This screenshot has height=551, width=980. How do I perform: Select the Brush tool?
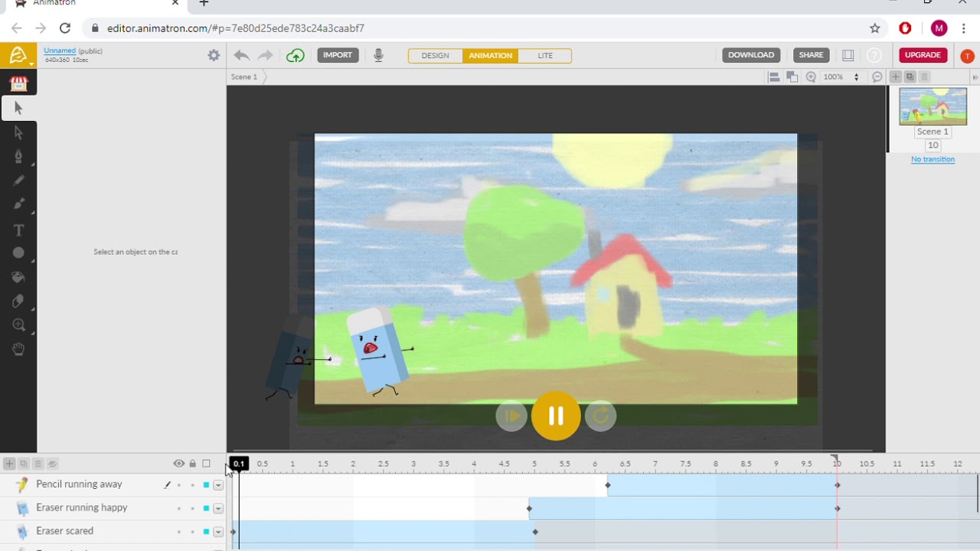point(18,204)
